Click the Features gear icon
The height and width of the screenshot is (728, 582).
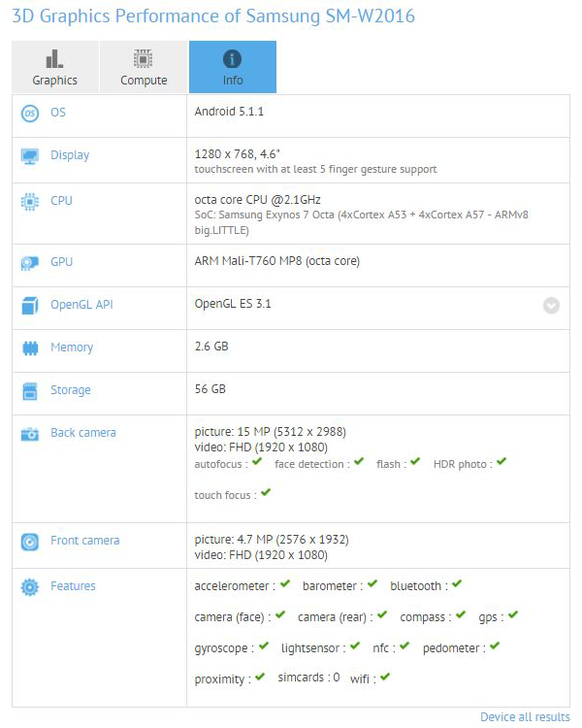point(30,587)
